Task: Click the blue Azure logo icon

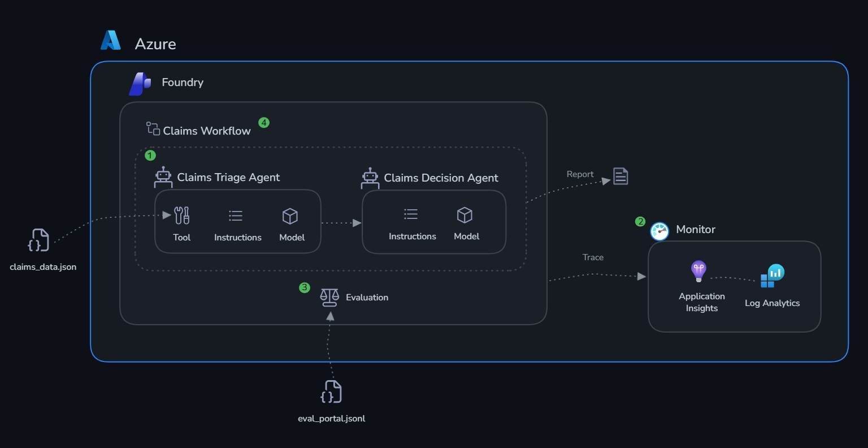Action: coord(111,40)
